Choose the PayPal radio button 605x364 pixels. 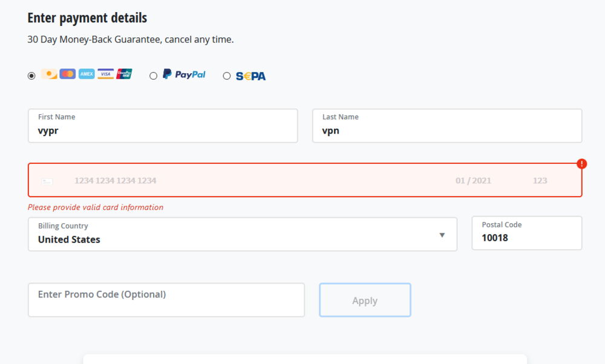tap(153, 76)
